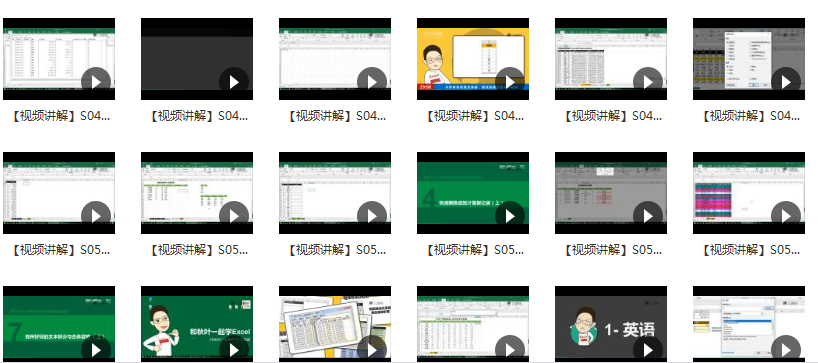Viewport: 818px width, 363px height.
Task: Open the yellow background cartoon thumbnail
Action: [473, 59]
